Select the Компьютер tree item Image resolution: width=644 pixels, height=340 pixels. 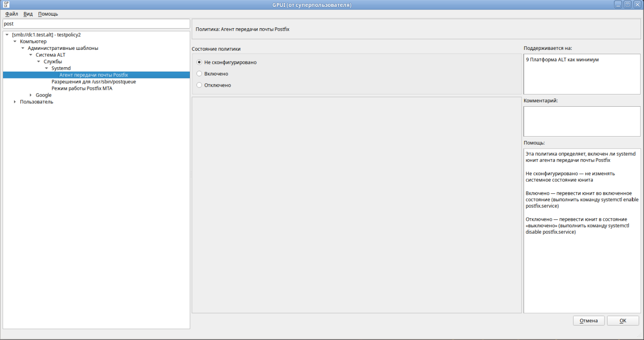[x=33, y=42]
